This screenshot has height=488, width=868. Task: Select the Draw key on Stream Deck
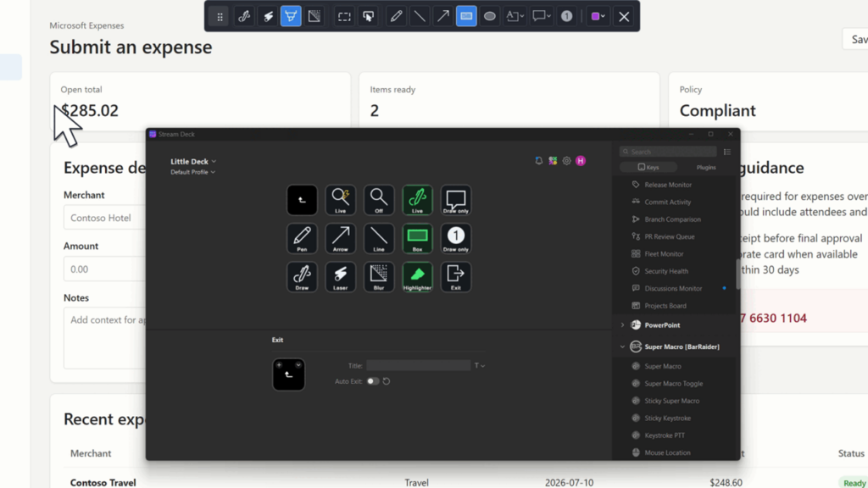(x=303, y=277)
